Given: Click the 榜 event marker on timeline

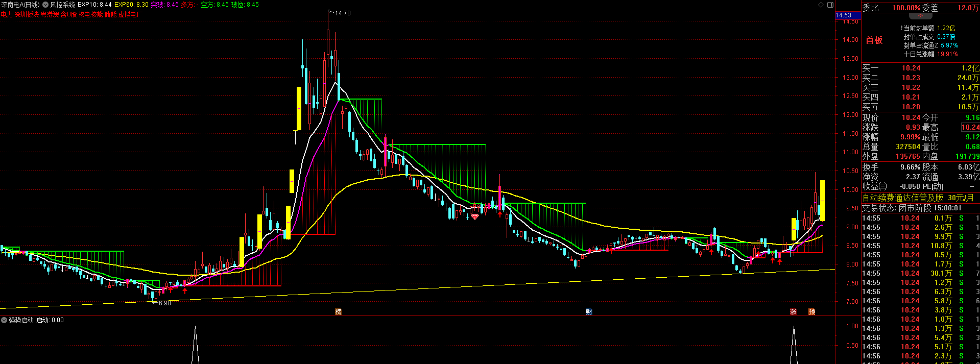Looking at the screenshot, I should pos(338,311).
